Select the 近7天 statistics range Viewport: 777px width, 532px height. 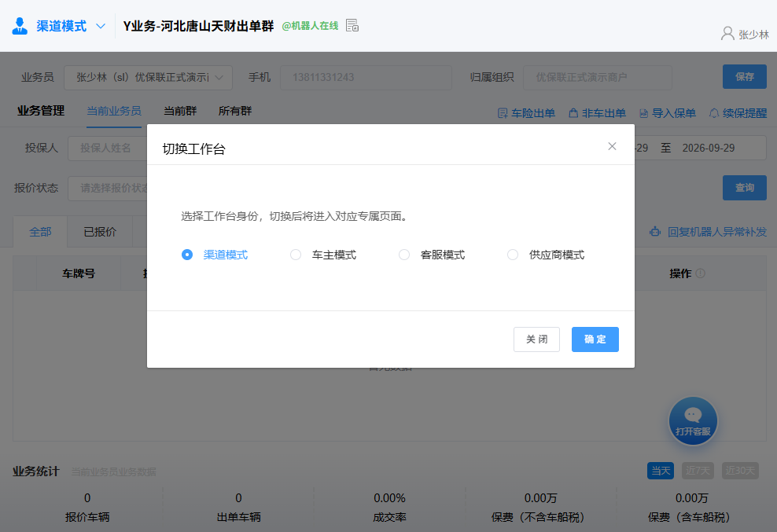pyautogui.click(x=698, y=471)
